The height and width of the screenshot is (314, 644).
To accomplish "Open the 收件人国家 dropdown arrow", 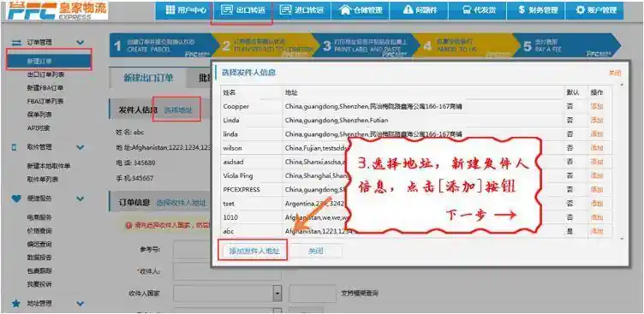I will [x=277, y=293].
